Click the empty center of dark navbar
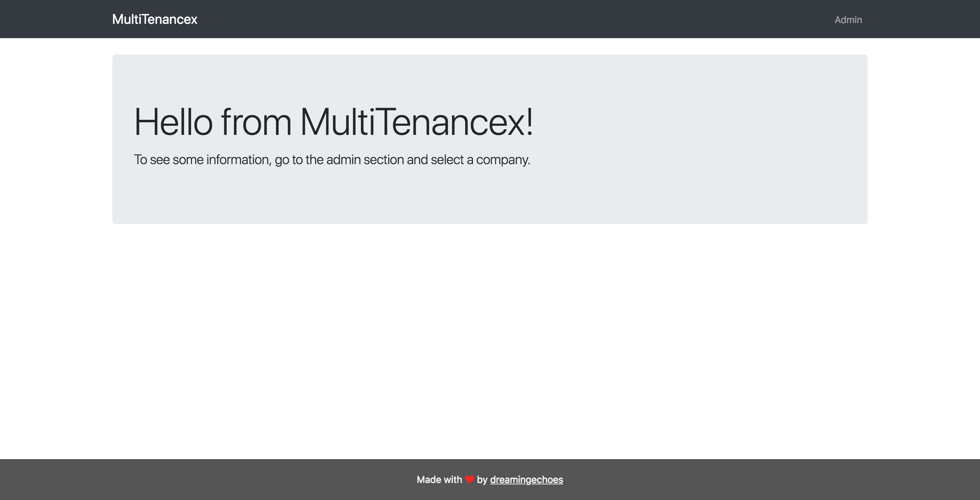 [x=490, y=19]
